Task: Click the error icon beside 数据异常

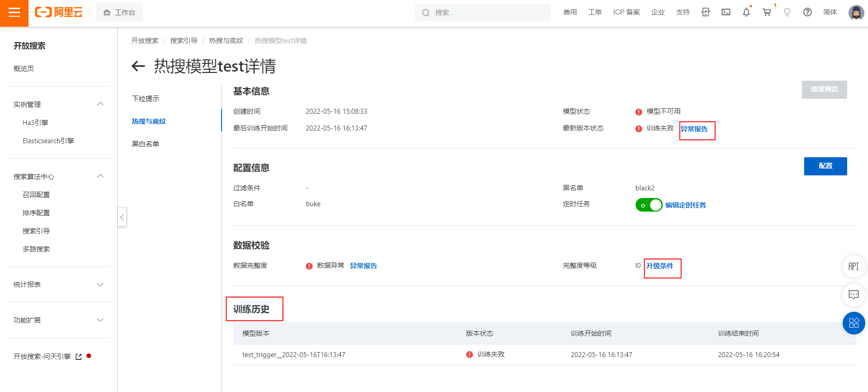Action: tap(309, 266)
